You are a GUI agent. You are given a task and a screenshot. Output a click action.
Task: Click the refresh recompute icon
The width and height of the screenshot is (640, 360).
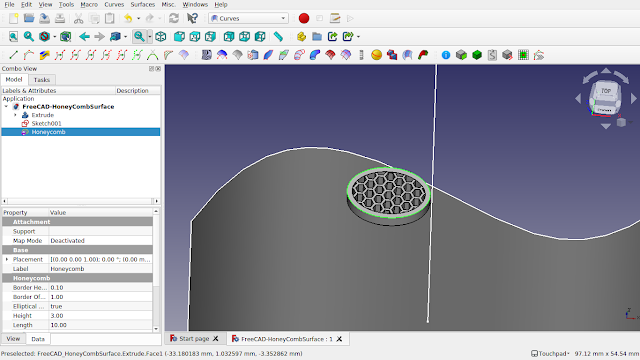[x=174, y=18]
